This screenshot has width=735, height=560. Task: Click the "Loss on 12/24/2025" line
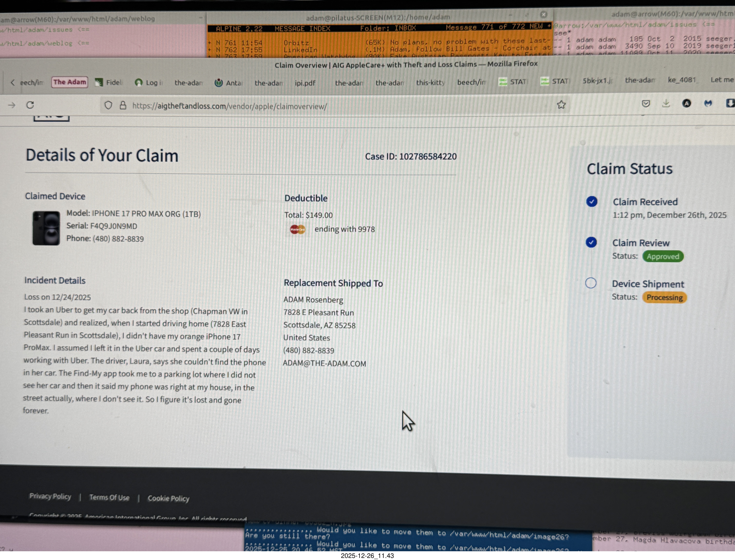(57, 297)
